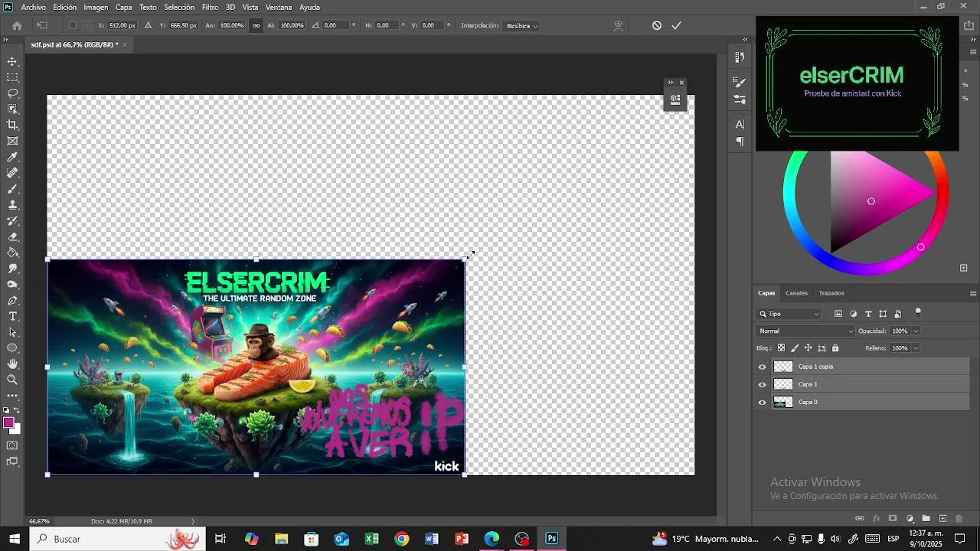Open the Layers panel options menu
The width and height of the screenshot is (980, 551).
pos(973,293)
